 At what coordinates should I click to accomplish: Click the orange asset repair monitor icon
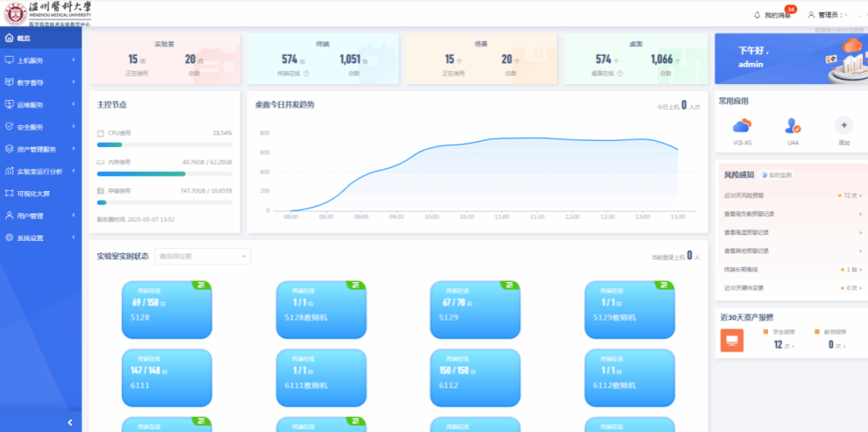pos(732,340)
